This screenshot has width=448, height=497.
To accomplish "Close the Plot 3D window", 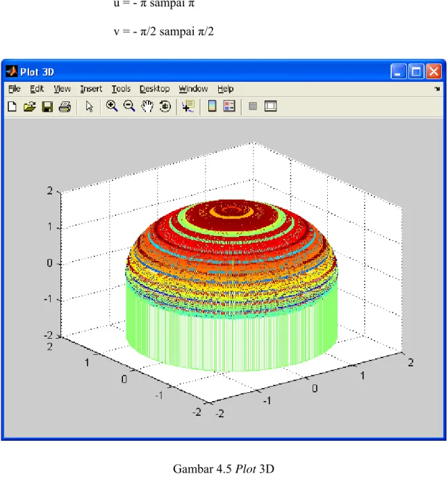I will pos(433,71).
